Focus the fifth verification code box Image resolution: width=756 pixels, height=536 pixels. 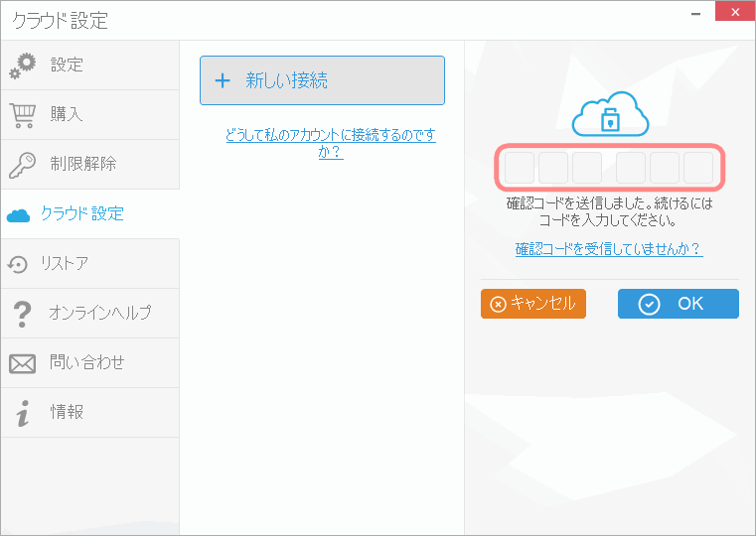click(x=665, y=168)
